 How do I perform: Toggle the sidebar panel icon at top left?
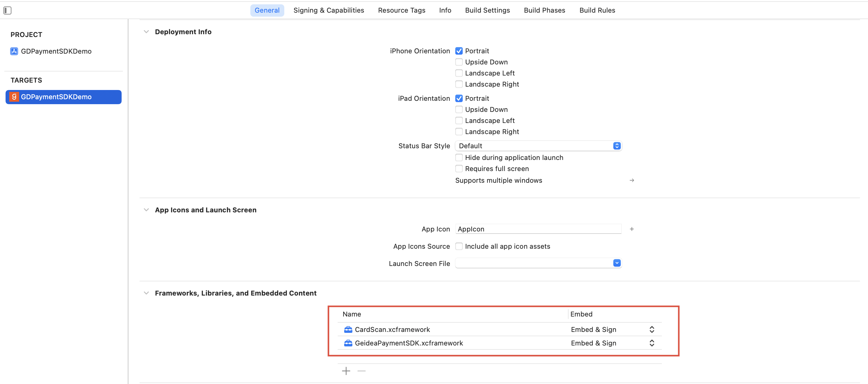[x=7, y=10]
